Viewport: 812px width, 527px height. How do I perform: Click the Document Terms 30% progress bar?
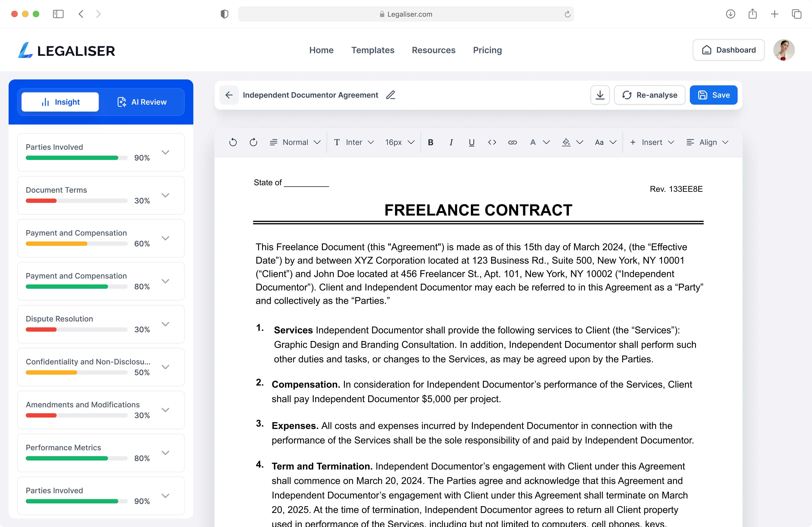pyautogui.click(x=77, y=201)
